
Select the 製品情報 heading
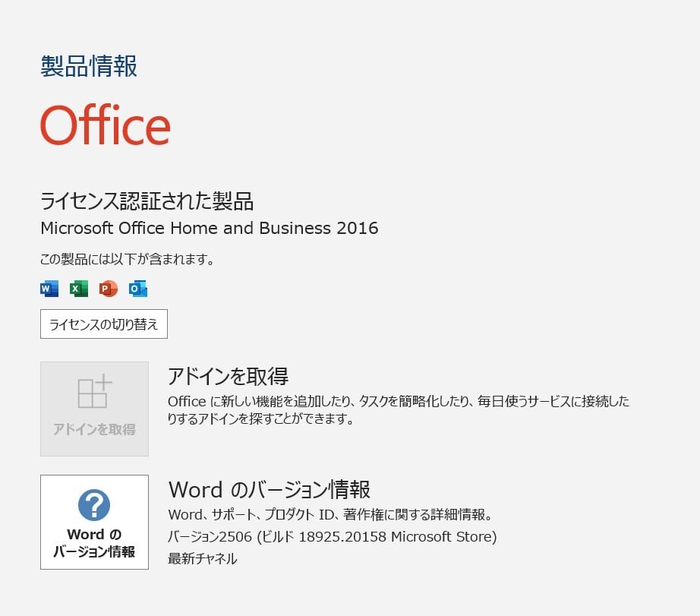click(89, 66)
